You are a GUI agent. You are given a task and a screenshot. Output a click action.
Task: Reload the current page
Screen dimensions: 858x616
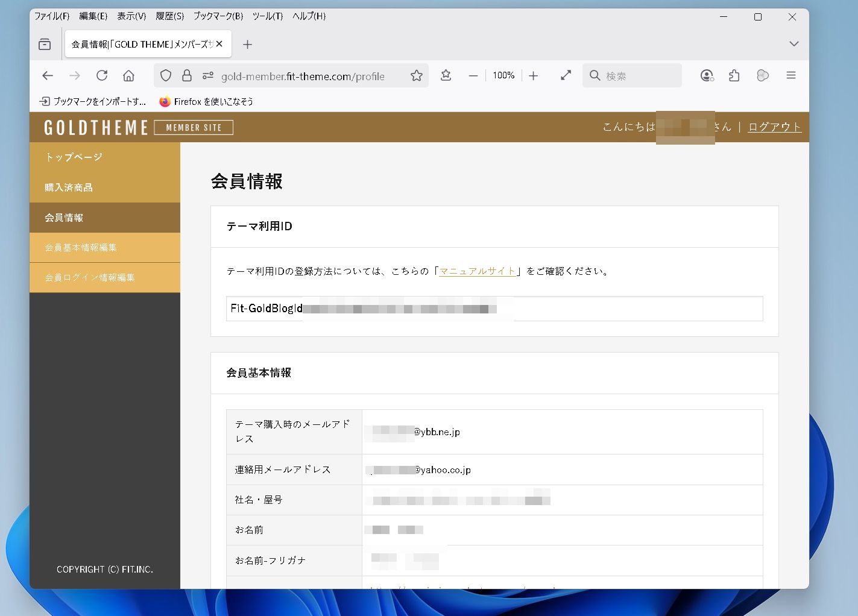102,75
